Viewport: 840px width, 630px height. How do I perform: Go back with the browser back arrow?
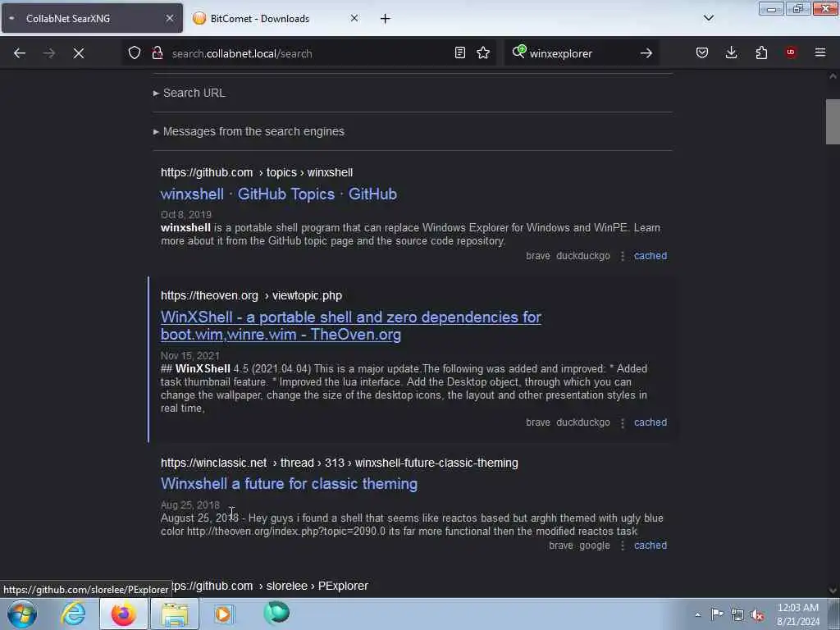(x=20, y=53)
